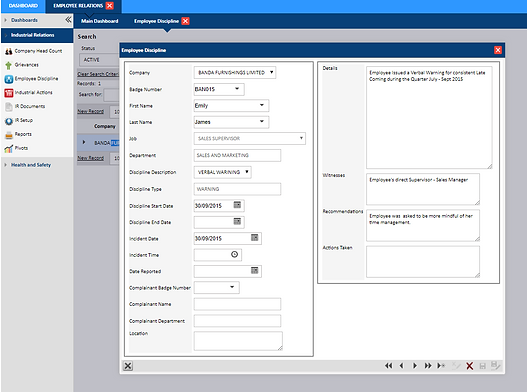Click the Search for input field
The image size is (527, 392).
[112, 95]
